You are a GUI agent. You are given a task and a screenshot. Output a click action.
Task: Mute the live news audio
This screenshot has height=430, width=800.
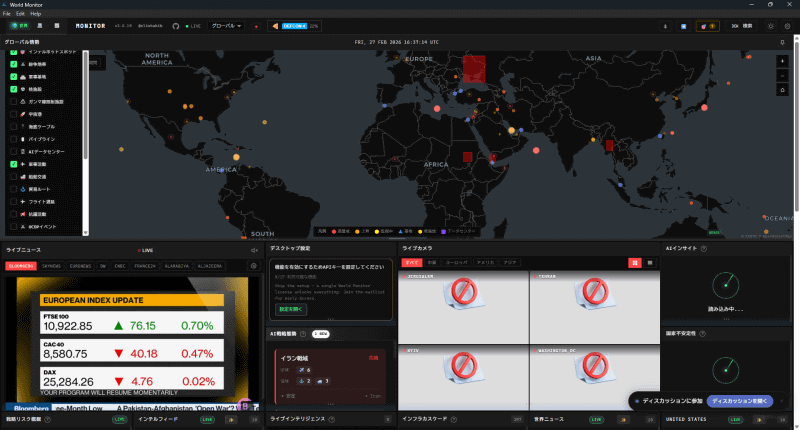coord(254,250)
